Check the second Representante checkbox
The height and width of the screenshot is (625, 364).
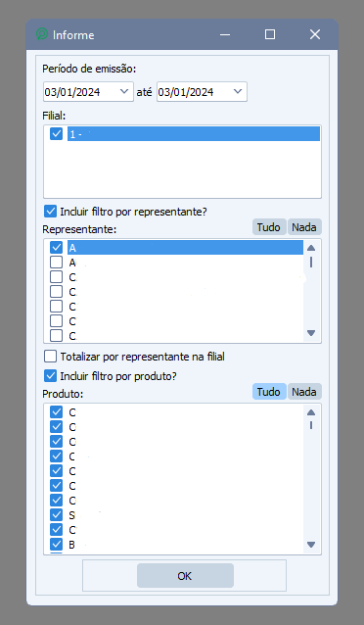click(x=56, y=263)
